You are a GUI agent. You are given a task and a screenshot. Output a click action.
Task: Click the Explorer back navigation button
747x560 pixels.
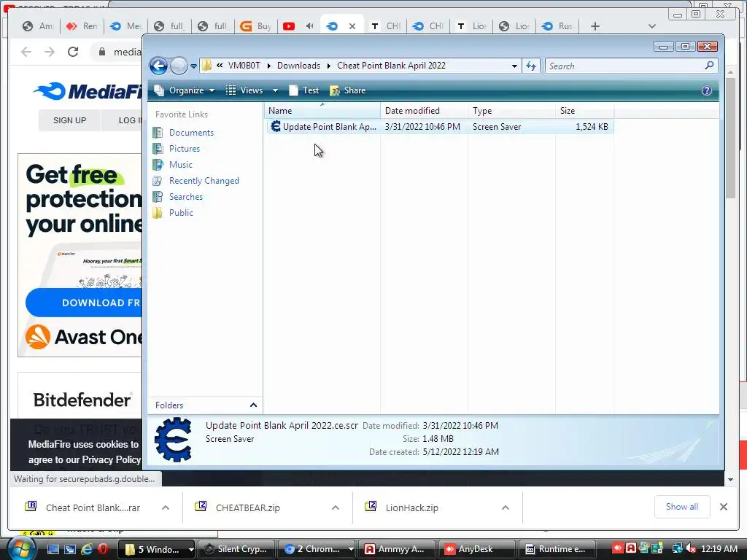point(158,66)
